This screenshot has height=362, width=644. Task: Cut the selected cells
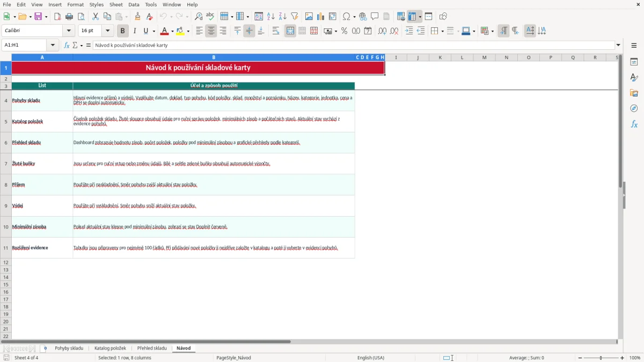96,17
